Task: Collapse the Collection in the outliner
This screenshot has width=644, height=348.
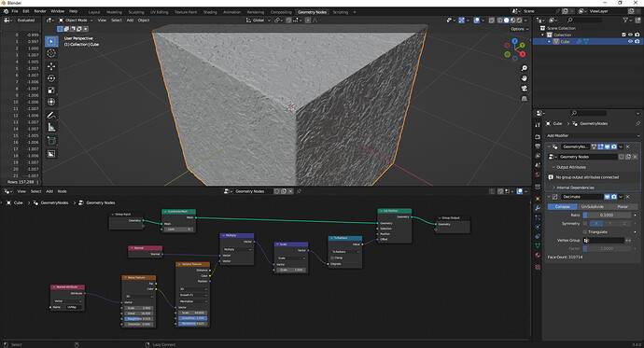Action: [543, 35]
